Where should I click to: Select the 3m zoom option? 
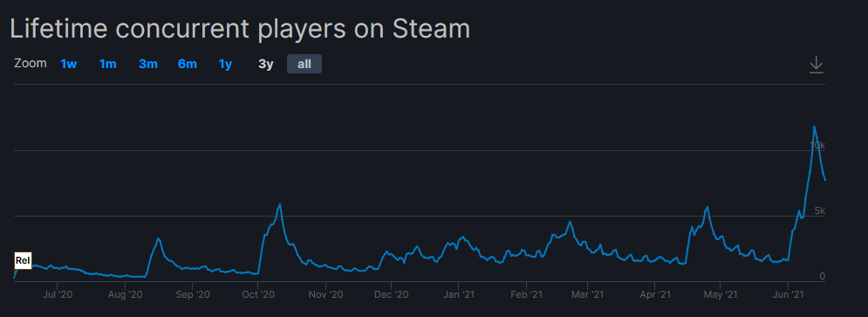147,65
